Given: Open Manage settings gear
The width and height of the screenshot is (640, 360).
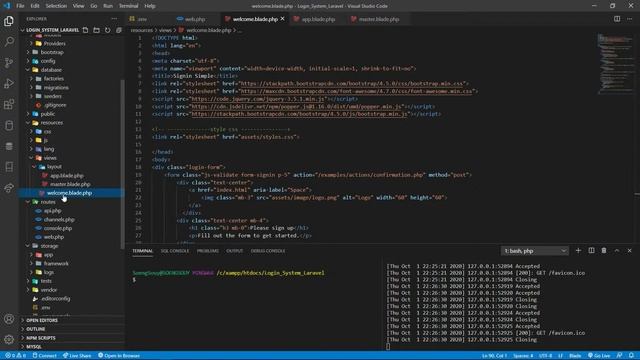Looking at the screenshot, I should pos(9,339).
